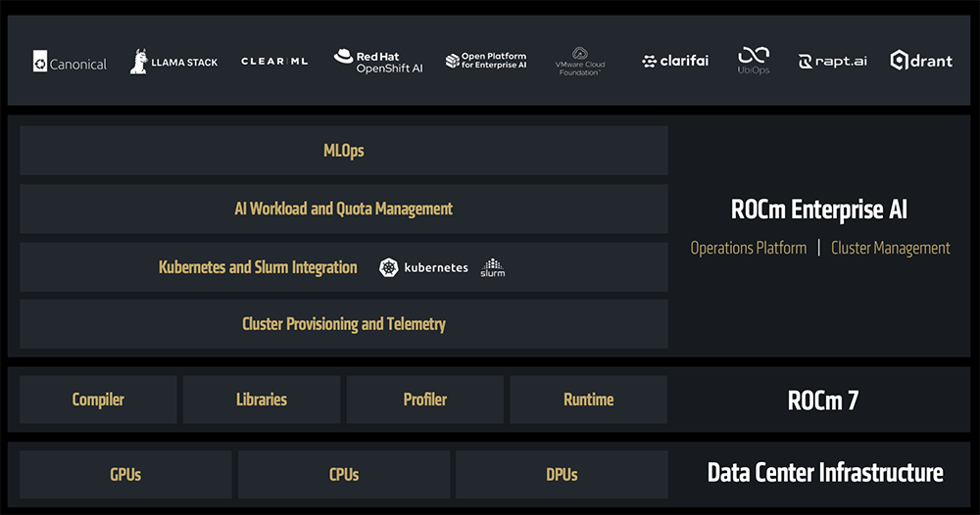The image size is (980, 515).
Task: Select the ClearML logo
Action: tap(274, 61)
